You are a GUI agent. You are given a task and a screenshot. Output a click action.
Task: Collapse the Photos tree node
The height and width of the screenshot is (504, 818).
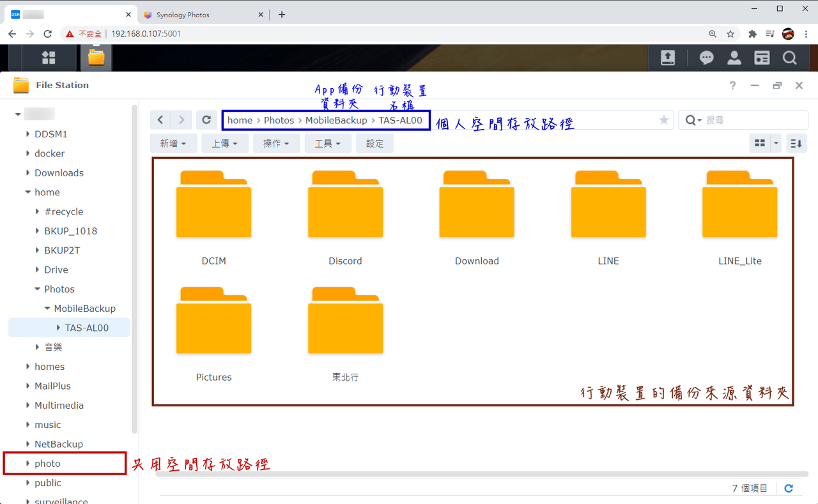(x=37, y=289)
